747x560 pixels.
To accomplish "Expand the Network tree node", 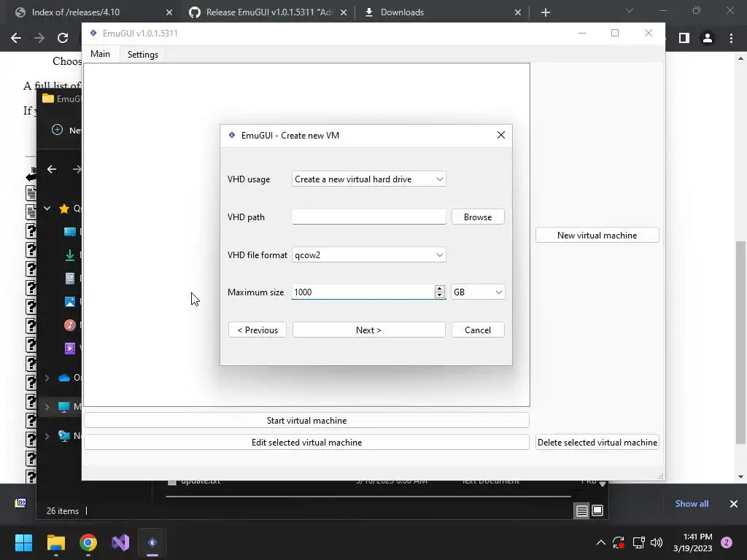I will click(47, 436).
